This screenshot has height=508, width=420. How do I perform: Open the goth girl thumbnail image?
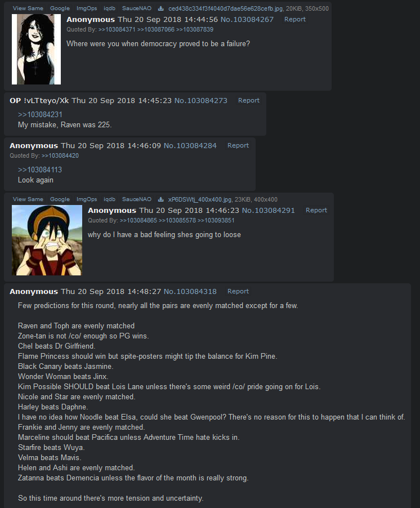36,49
